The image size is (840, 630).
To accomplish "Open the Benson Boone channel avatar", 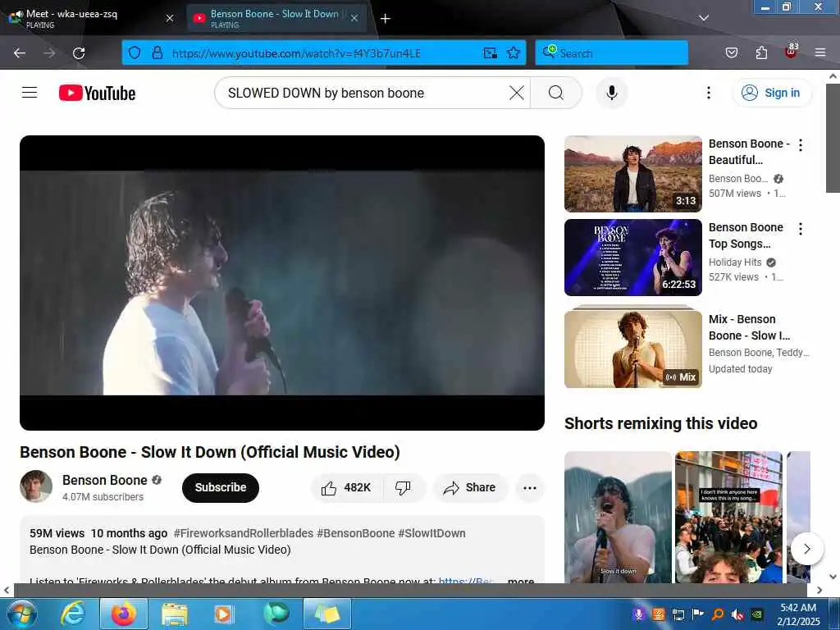I will [x=36, y=486].
